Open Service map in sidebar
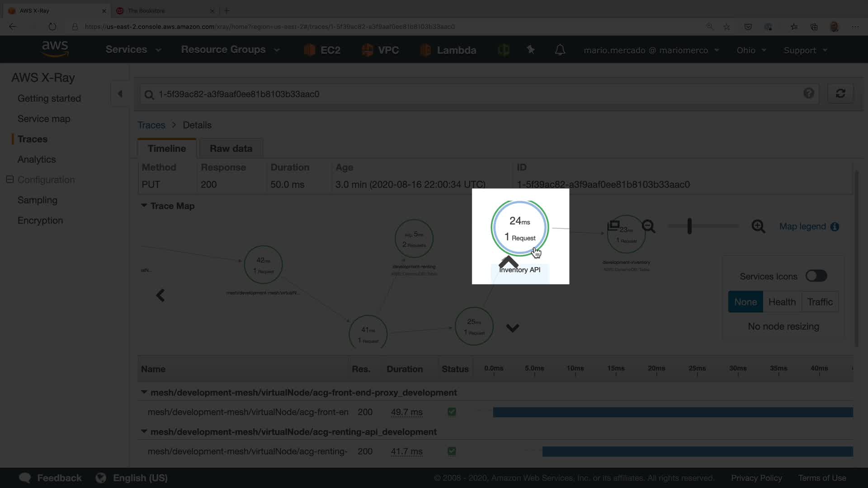Image resolution: width=868 pixels, height=488 pixels. point(44,119)
